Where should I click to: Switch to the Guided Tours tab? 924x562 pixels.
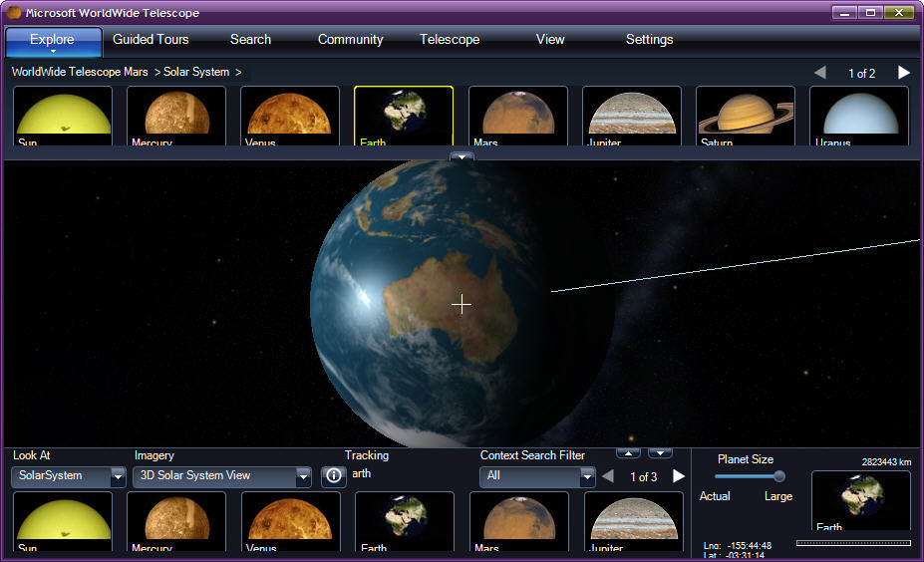(151, 40)
